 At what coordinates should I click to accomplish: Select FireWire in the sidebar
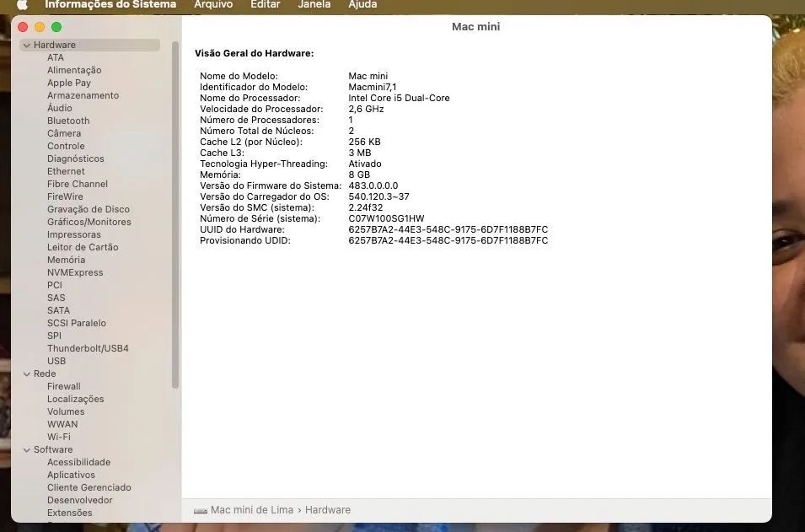coord(65,196)
